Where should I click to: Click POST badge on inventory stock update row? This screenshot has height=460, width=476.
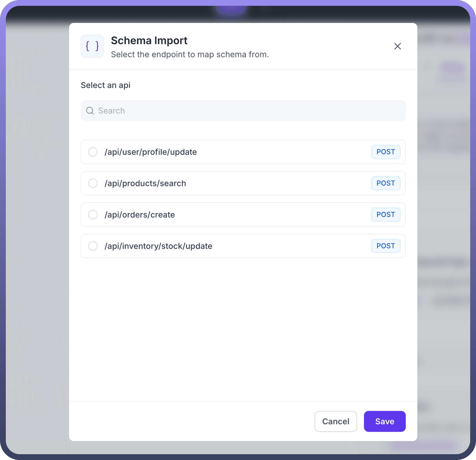385,246
